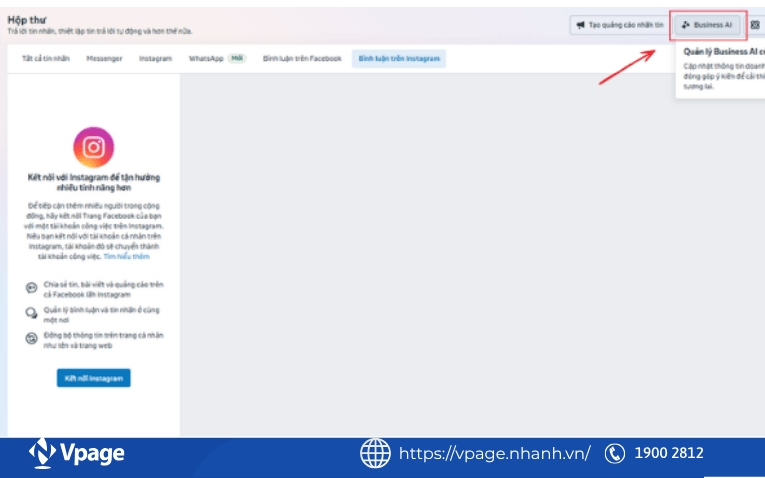Switch to the Messenger tab
The width and height of the screenshot is (765, 478).
pyautogui.click(x=104, y=59)
